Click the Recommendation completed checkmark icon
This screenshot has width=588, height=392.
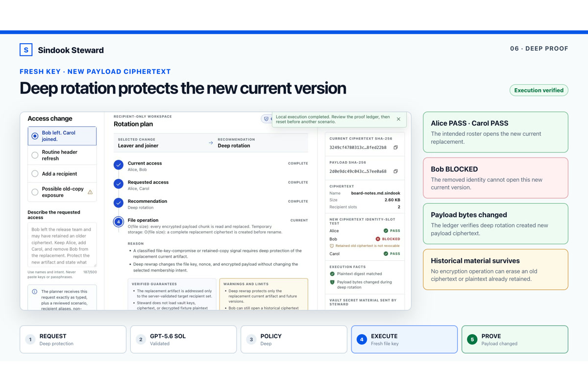click(x=119, y=203)
